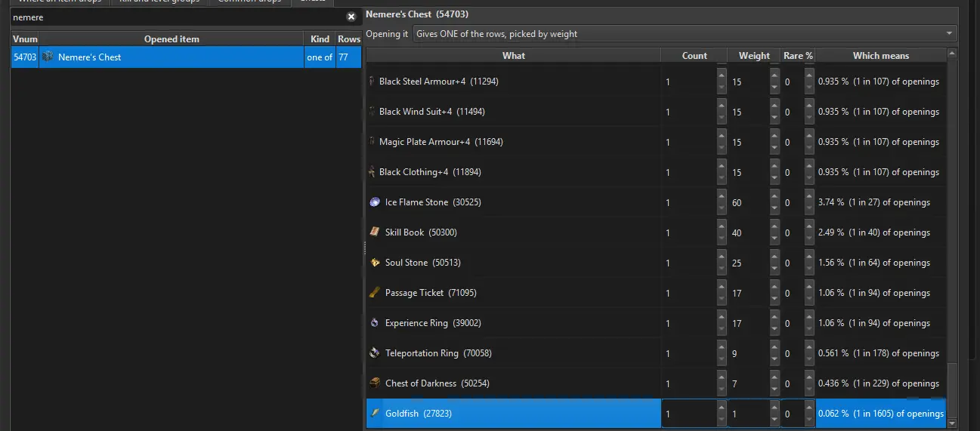980x431 pixels.
Task: Decrease Count for Magic Plate Armour+4
Action: point(722,148)
